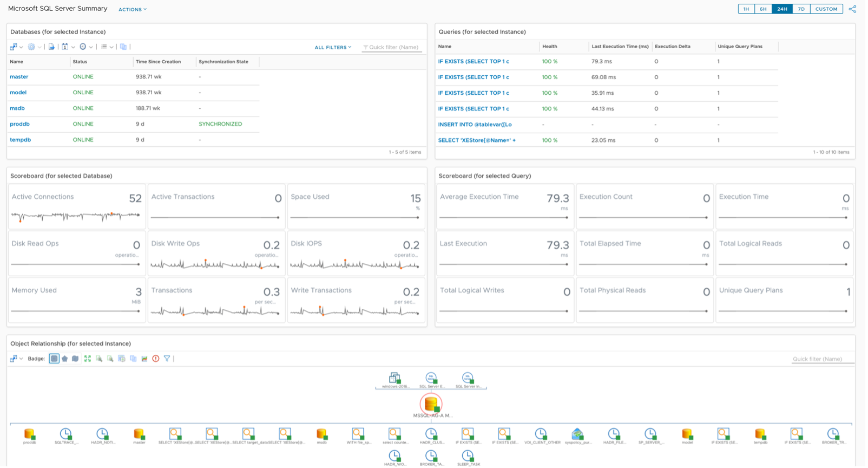Screen dimensions: 868x468
Task: Open dropdown arrow next to clock icon
Action: (x=91, y=48)
